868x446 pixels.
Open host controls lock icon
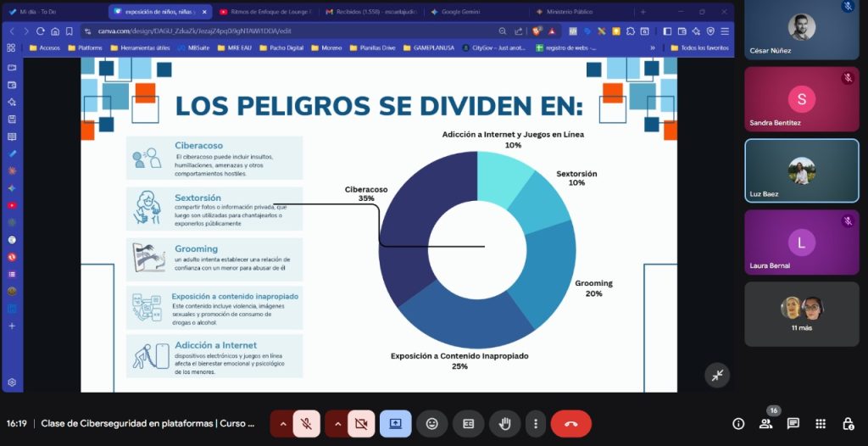click(x=848, y=424)
